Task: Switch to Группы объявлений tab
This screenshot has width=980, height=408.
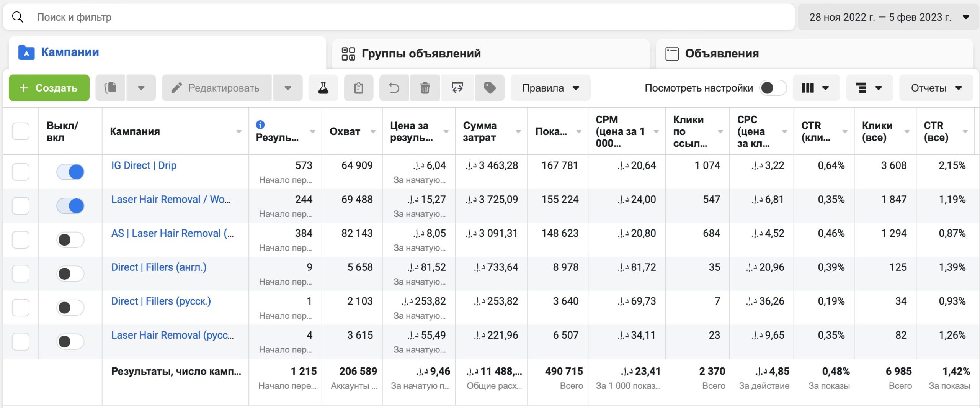Action: point(491,54)
